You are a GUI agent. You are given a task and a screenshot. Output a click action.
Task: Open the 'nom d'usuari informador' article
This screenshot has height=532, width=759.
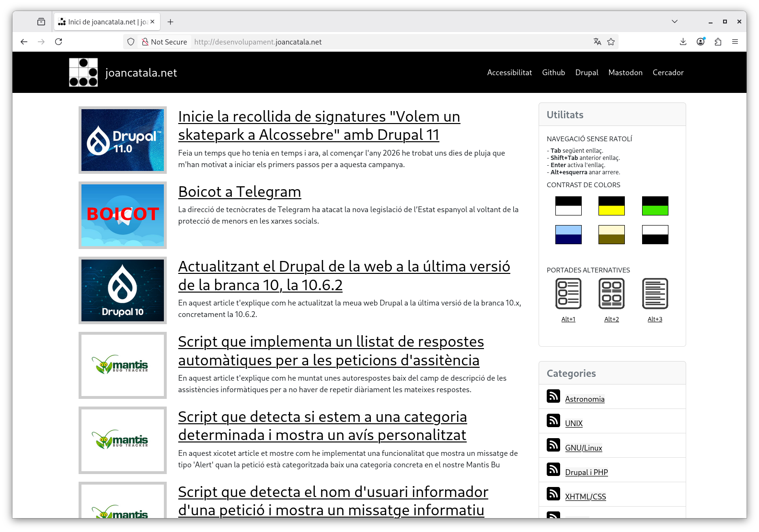coord(333,501)
